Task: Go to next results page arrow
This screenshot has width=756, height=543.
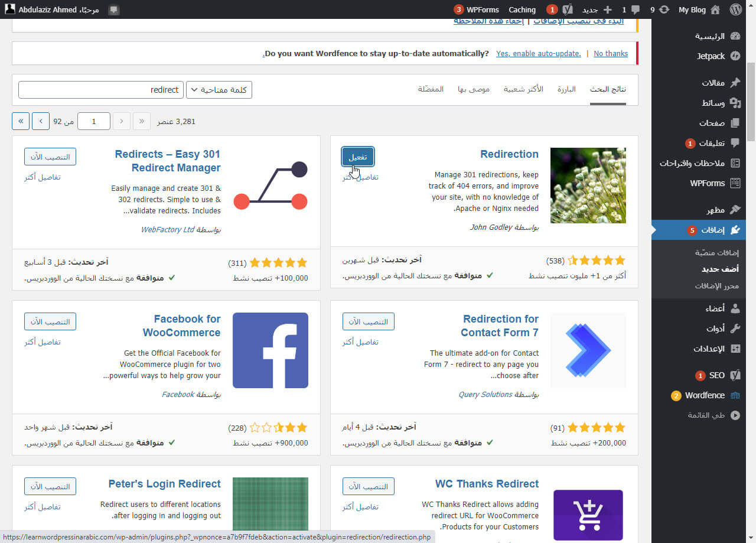Action: click(41, 121)
